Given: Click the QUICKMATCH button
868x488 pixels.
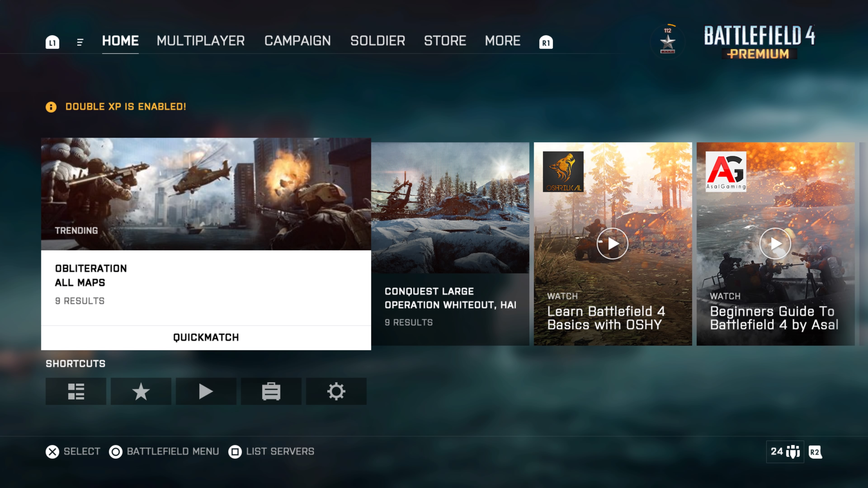Looking at the screenshot, I should [206, 338].
